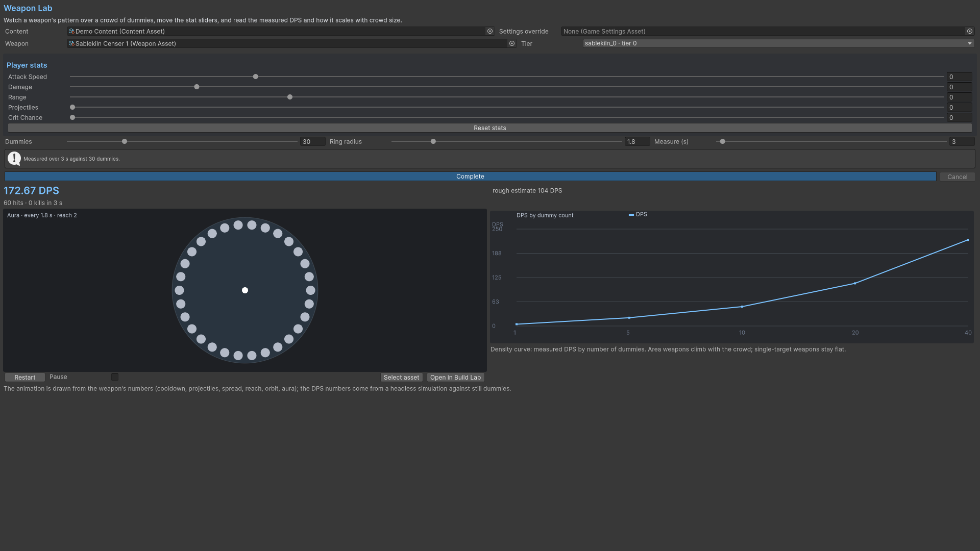Click Select asset button
This screenshot has height=551, width=980.
pyautogui.click(x=401, y=378)
